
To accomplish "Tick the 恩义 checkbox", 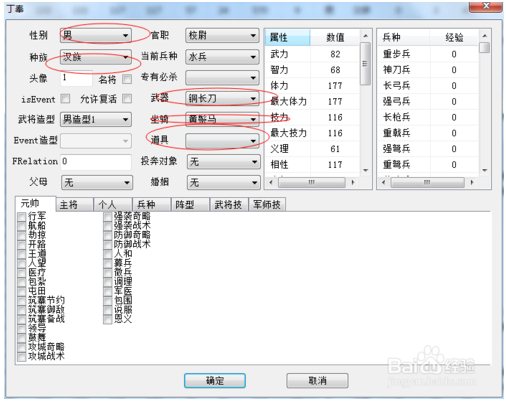I will [x=108, y=320].
